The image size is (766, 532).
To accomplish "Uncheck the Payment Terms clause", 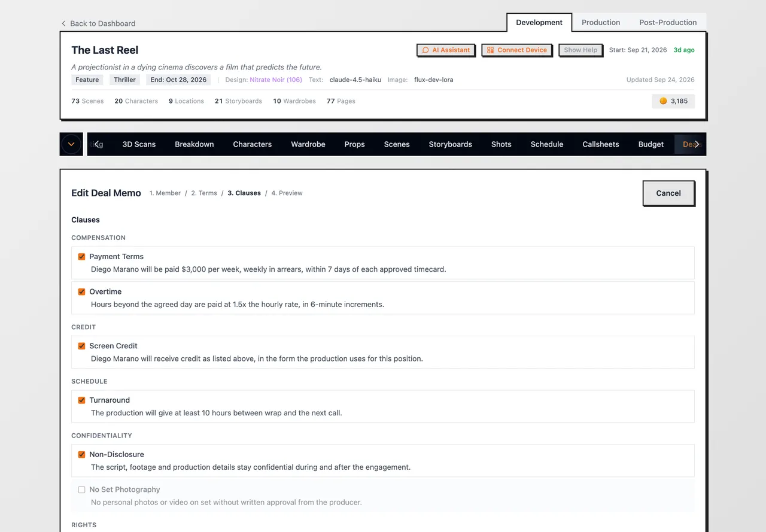I will click(81, 257).
